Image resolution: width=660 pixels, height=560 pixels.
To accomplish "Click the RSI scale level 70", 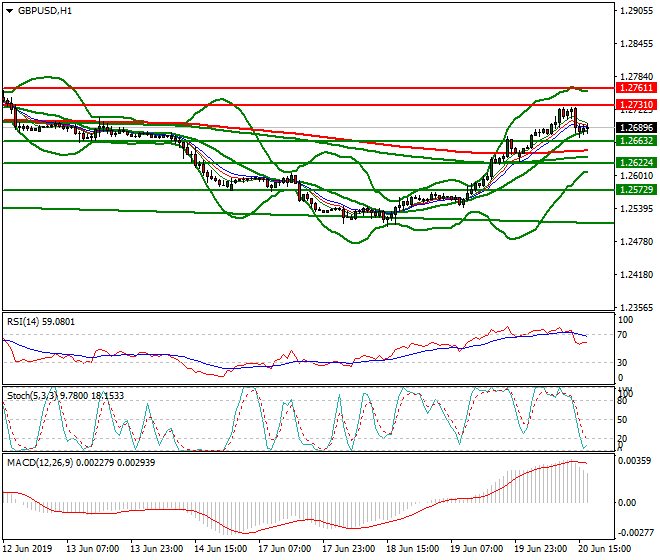I will click(x=622, y=335).
